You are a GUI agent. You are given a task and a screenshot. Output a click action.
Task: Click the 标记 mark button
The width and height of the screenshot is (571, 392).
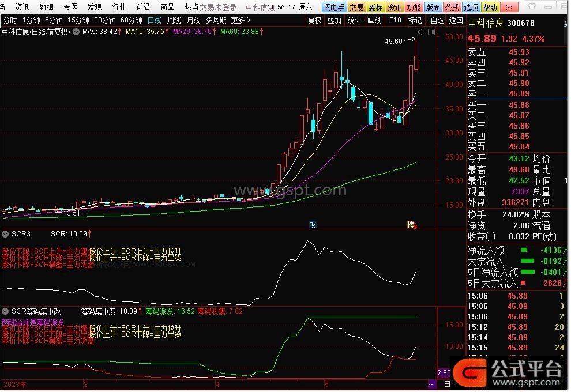pos(415,20)
